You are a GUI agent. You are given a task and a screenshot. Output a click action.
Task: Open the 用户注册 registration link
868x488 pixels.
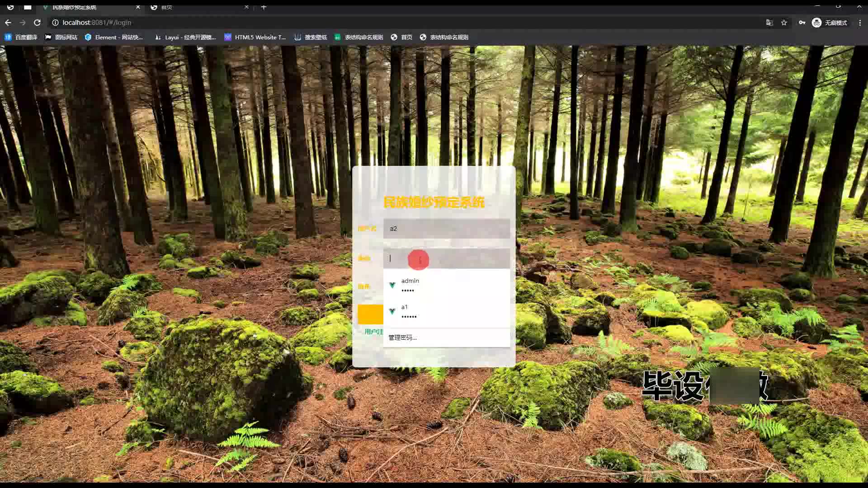point(374,332)
